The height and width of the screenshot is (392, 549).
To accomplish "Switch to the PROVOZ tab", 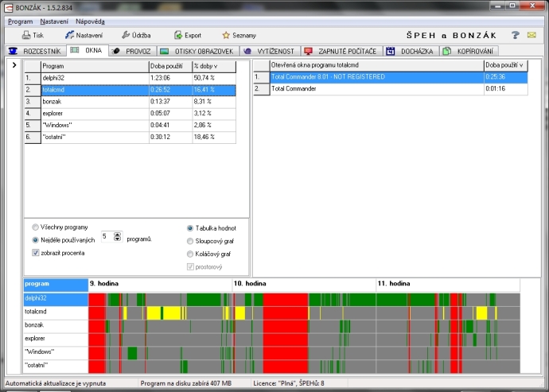I will [x=133, y=51].
